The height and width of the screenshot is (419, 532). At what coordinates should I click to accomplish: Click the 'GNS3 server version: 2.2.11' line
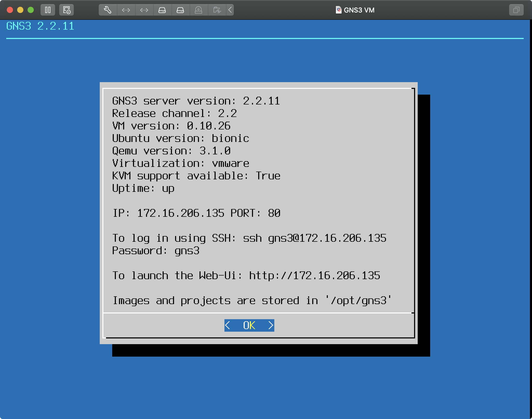(x=196, y=101)
